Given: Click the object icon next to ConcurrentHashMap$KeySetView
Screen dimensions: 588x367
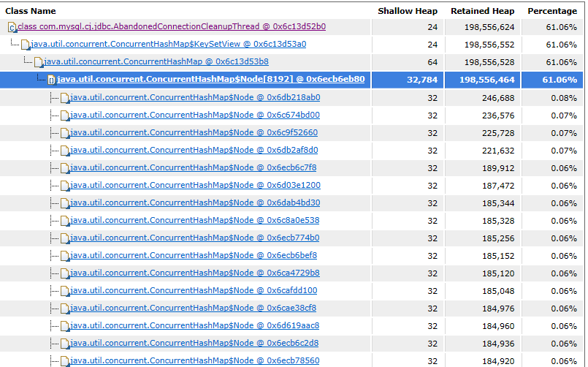Looking at the screenshot, I should pyautogui.click(x=26, y=45).
